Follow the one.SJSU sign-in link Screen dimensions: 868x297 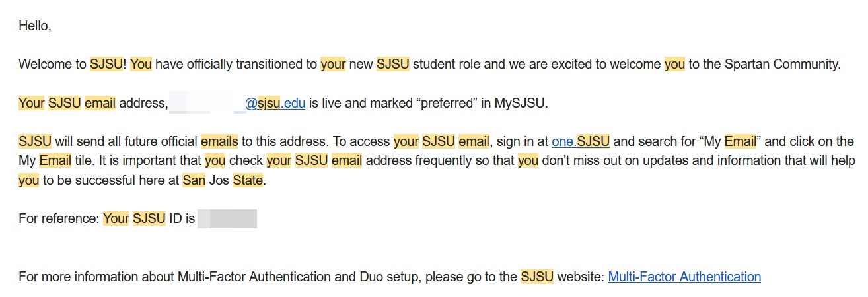(580, 141)
